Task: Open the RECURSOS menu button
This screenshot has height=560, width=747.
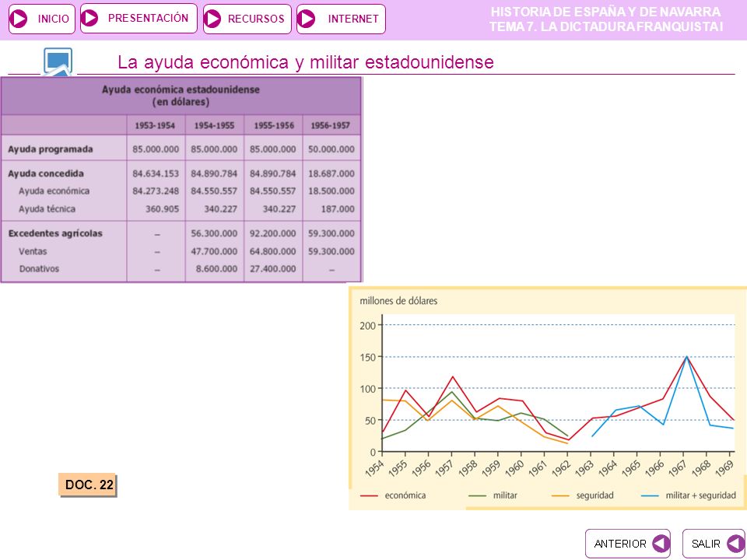Action: (247, 19)
